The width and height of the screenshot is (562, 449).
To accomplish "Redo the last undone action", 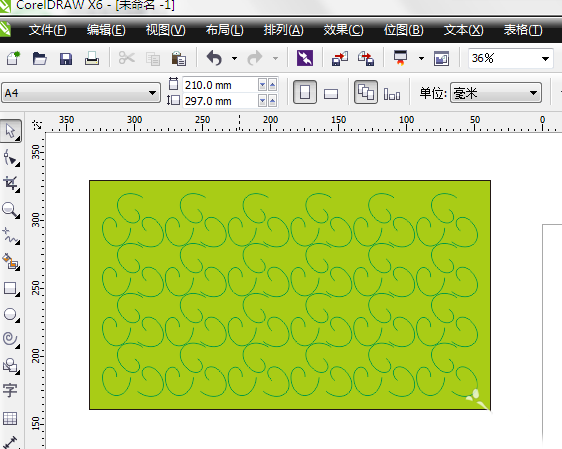I will tap(255, 58).
